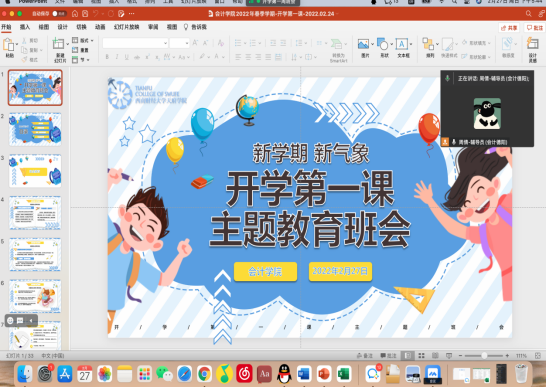This screenshot has width=547, height=388.
Task: Toggle the Comments (批注) pane in status bar
Action: coord(388,356)
